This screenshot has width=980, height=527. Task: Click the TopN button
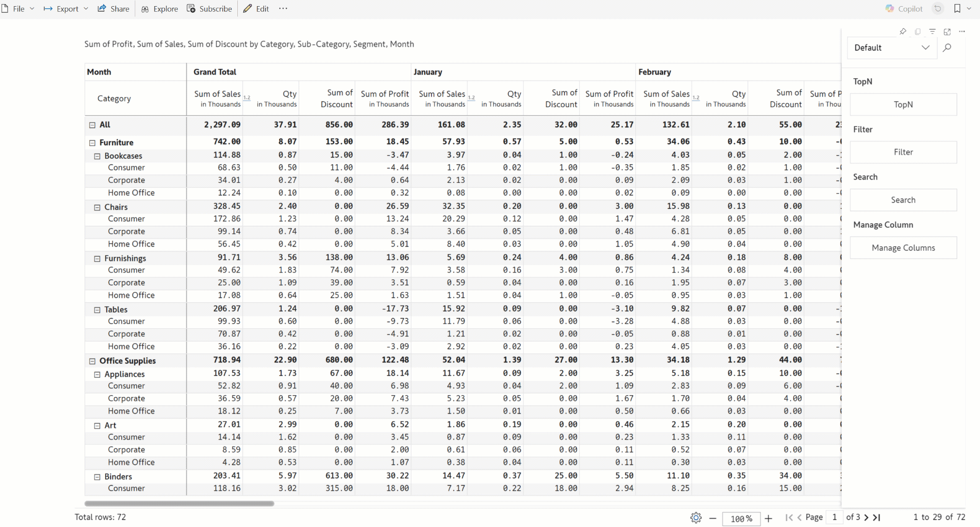tap(903, 105)
